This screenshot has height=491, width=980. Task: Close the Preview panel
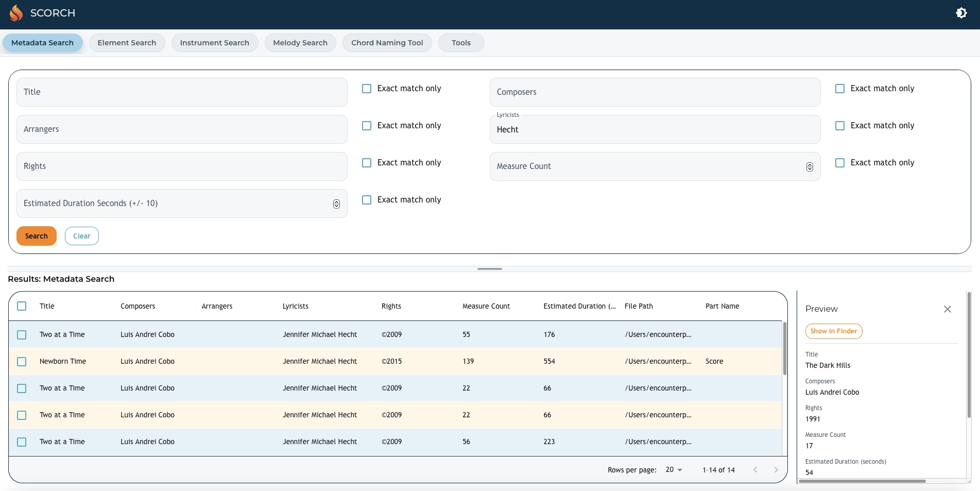(947, 309)
